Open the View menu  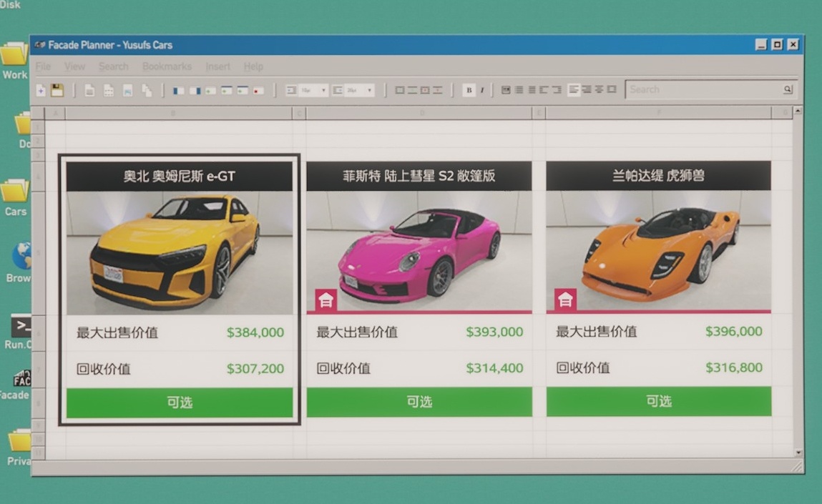click(74, 66)
